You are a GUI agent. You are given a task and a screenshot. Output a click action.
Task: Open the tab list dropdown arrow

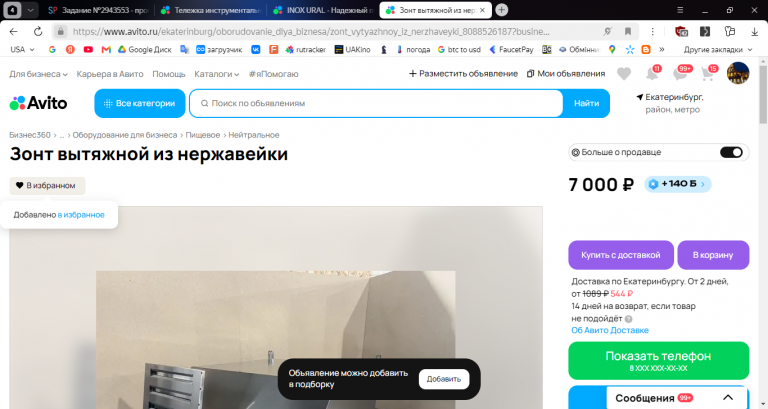pos(30,10)
